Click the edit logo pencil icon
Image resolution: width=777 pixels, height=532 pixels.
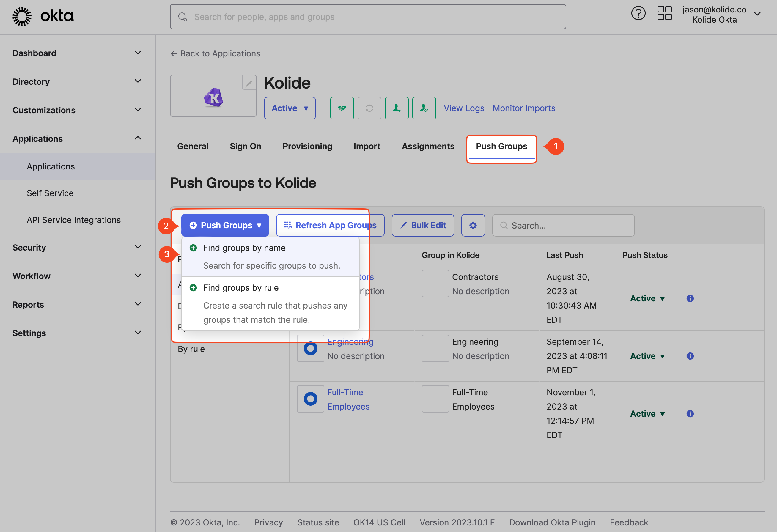click(x=249, y=83)
